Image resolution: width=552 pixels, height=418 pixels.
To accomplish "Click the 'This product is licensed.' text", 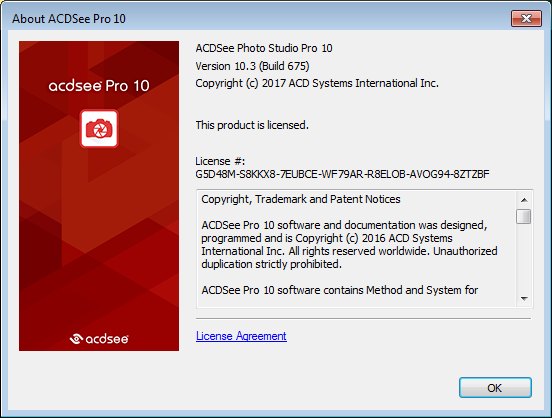I will coord(252,125).
